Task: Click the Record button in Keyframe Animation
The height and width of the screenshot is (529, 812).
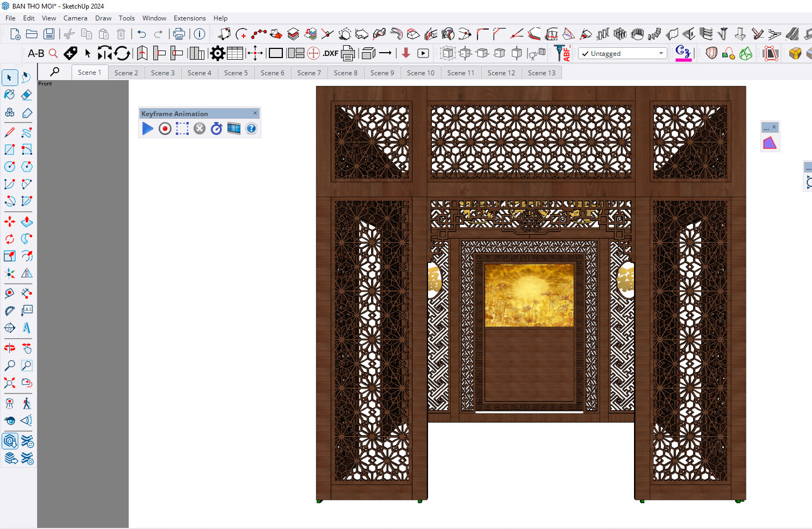Action: point(165,128)
